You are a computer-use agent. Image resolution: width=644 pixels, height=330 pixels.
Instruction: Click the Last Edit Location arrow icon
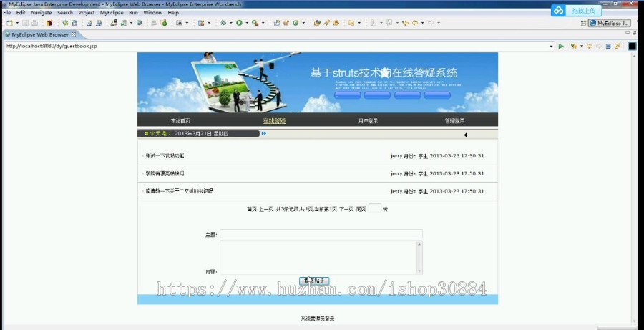click(406, 23)
